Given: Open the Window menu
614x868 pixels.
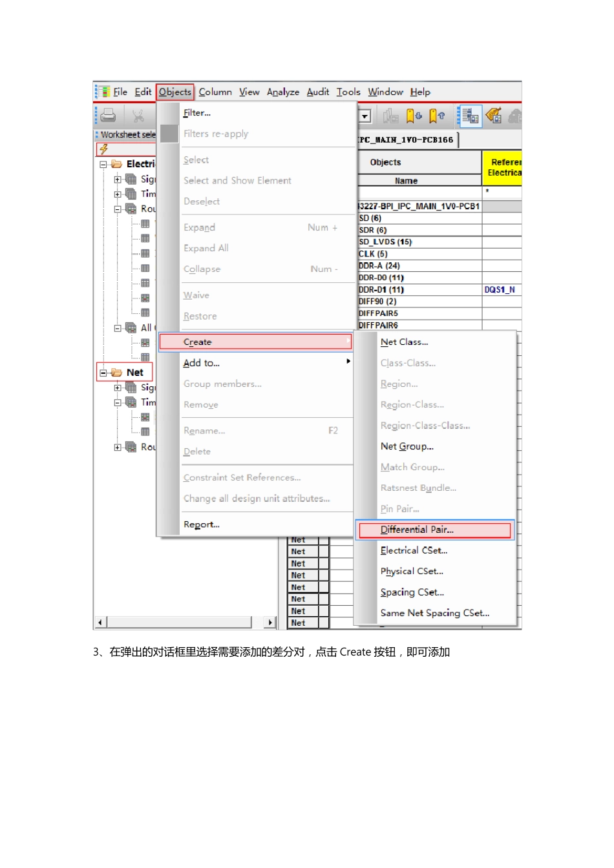Looking at the screenshot, I should click(x=385, y=92).
